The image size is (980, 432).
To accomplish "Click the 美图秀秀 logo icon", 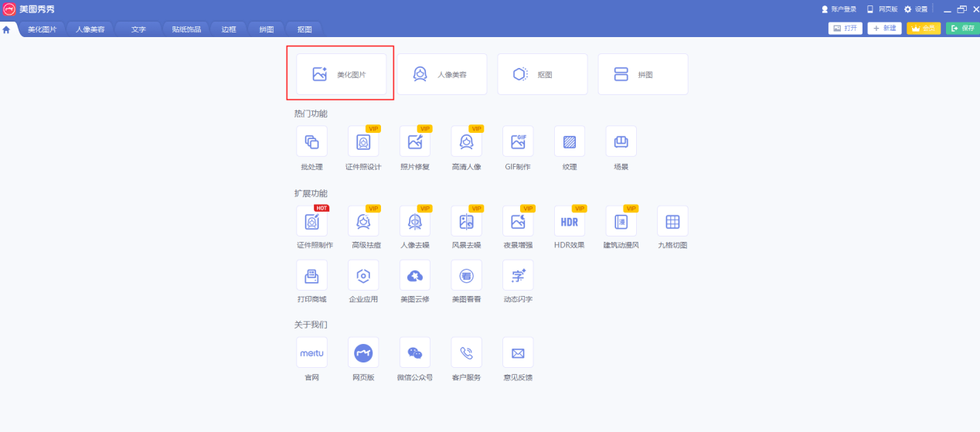I will tap(9, 9).
